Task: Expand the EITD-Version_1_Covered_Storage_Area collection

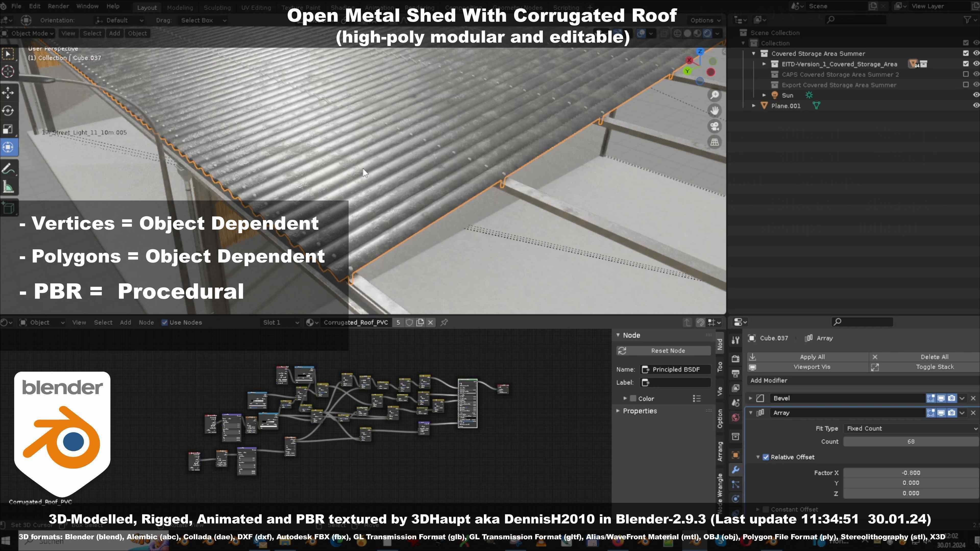Action: (x=764, y=64)
